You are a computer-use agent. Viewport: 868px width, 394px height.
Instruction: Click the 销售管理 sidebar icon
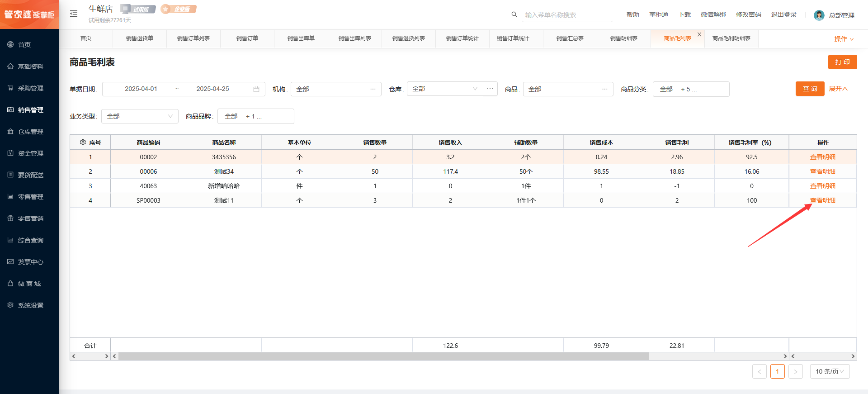tap(10, 109)
